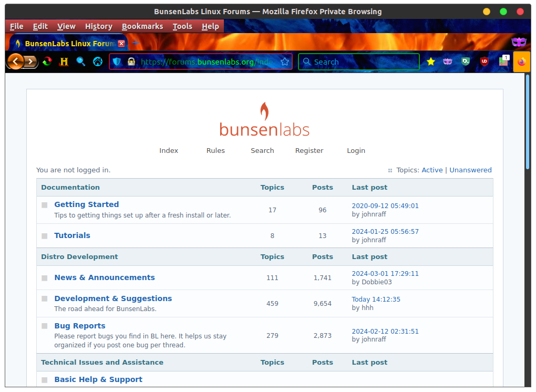536x392 pixels.
Task: Open last post dated 2024-02-12 02:31:51
Action: point(385,331)
